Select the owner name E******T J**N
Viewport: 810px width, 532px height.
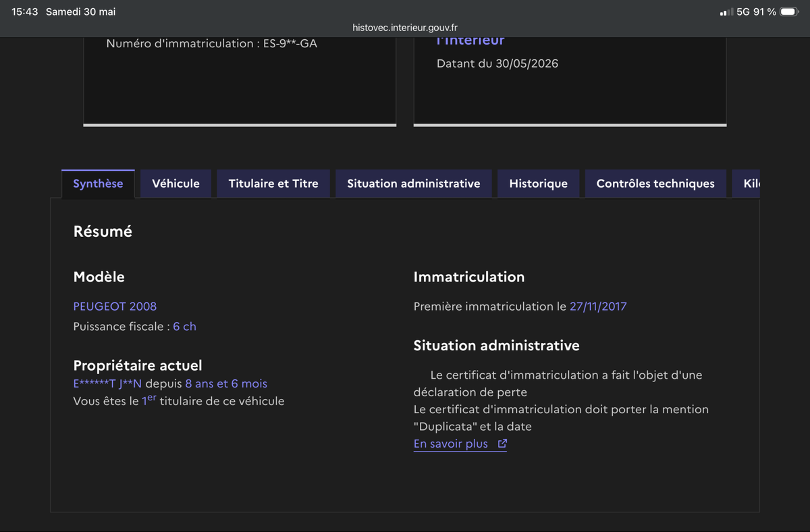coord(107,383)
